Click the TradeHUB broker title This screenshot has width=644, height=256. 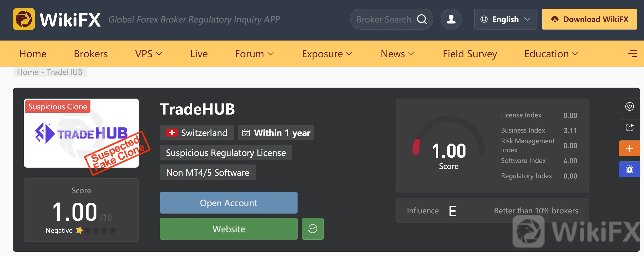click(x=197, y=109)
